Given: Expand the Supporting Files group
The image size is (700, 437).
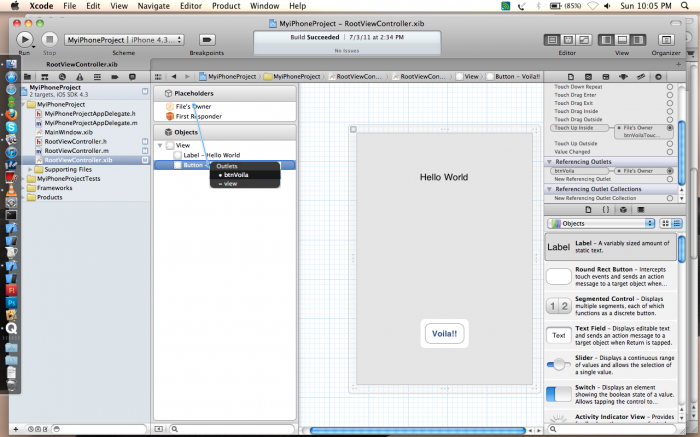Looking at the screenshot, I should coord(34,169).
